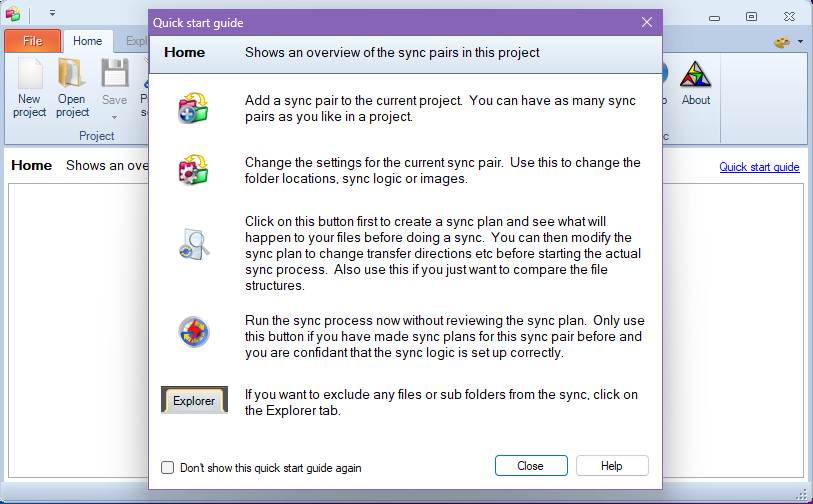Image resolution: width=813 pixels, height=504 pixels.
Task: Click the Help button
Action: tap(612, 466)
